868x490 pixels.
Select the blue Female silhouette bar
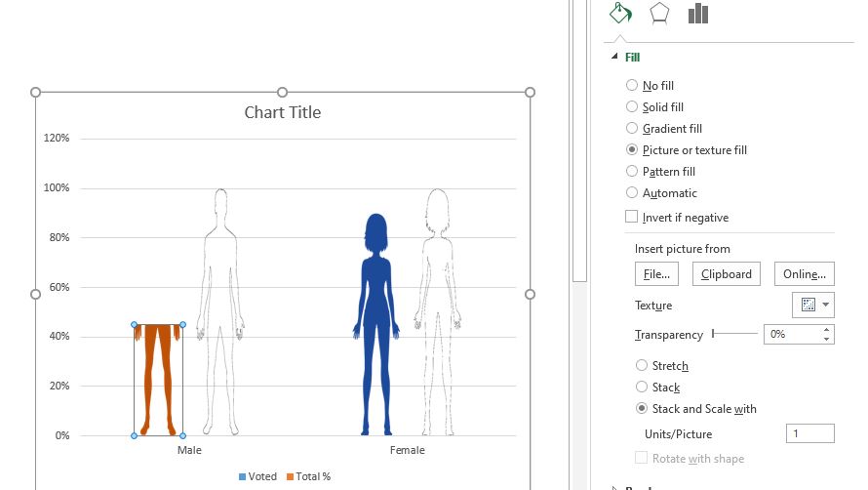pyautogui.click(x=376, y=324)
